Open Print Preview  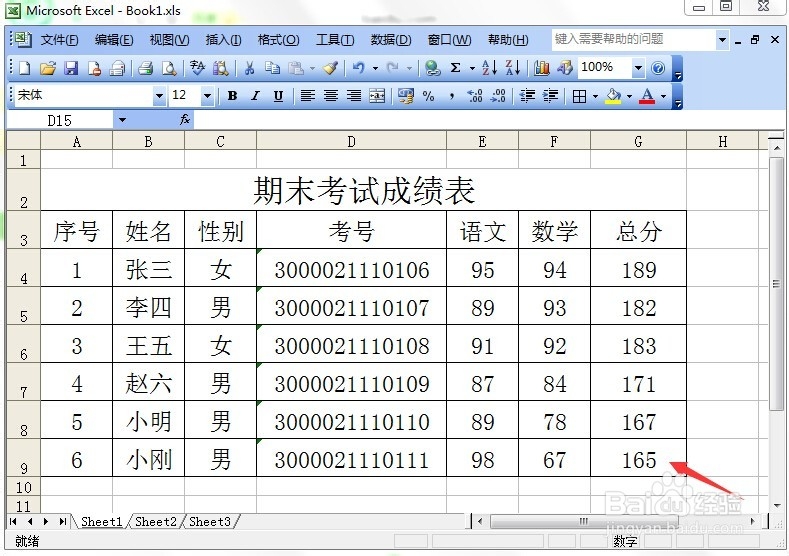pos(169,68)
